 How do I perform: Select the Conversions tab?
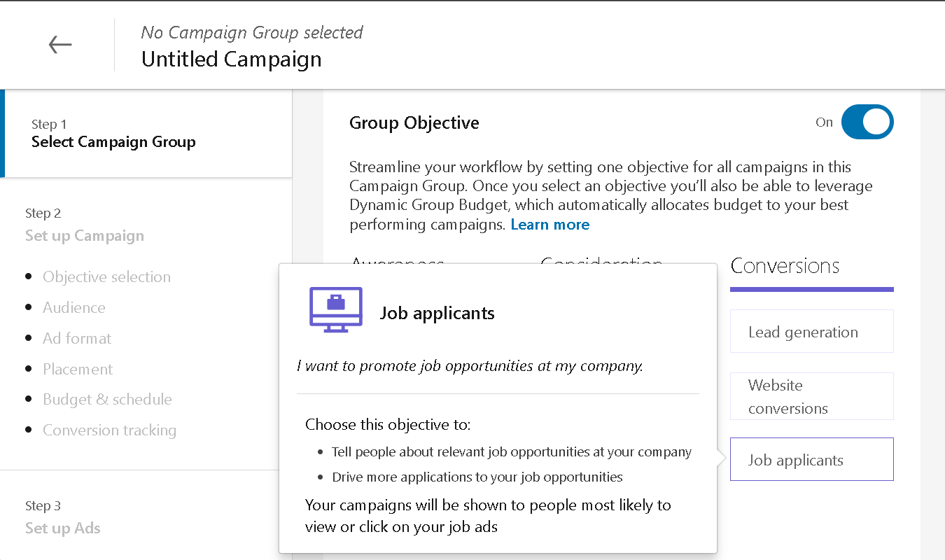785,266
